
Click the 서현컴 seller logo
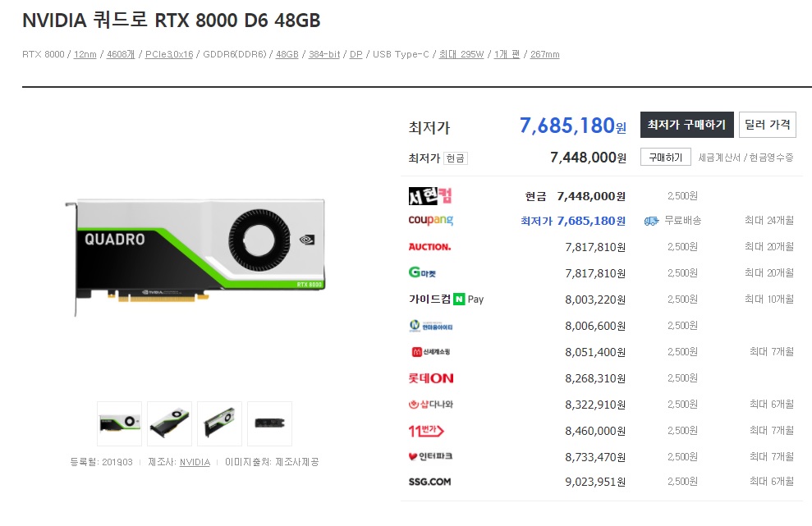[x=430, y=195]
